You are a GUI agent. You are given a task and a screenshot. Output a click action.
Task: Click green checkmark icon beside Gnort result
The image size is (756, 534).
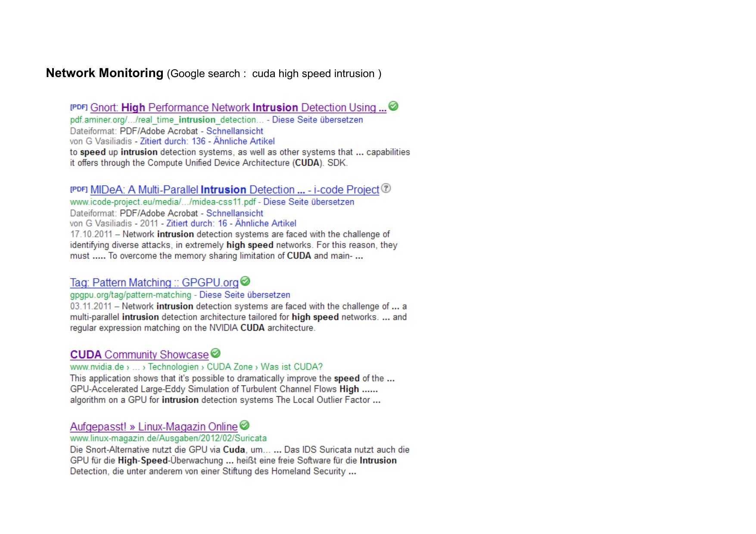click(393, 106)
